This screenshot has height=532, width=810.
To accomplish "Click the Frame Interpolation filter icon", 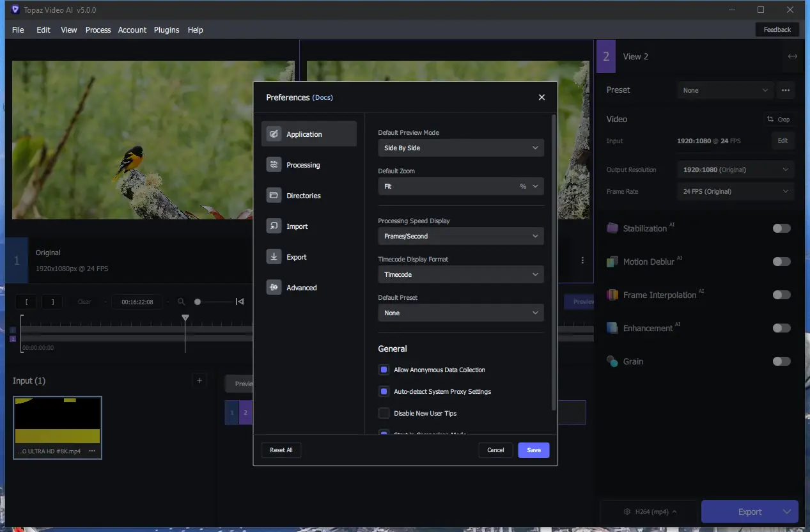I will 612,295.
